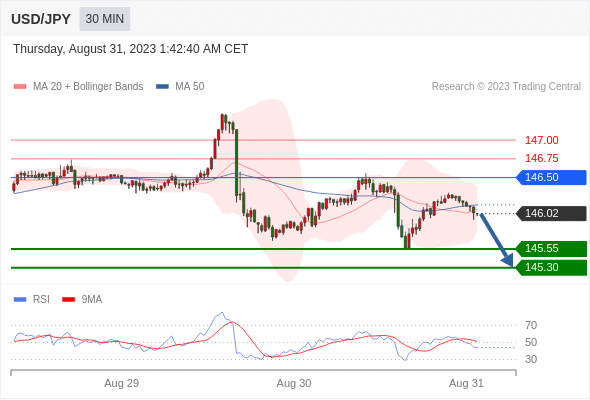
Task: Click the RSI 50 level label
Action: [531, 342]
